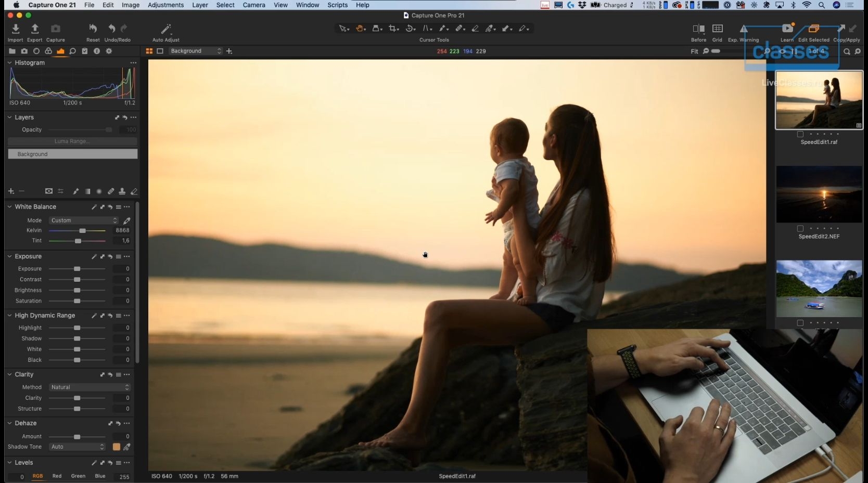Image resolution: width=868 pixels, height=483 pixels.
Task: Open the Dehaze Shadow Tone dropdown
Action: pyautogui.click(x=77, y=447)
